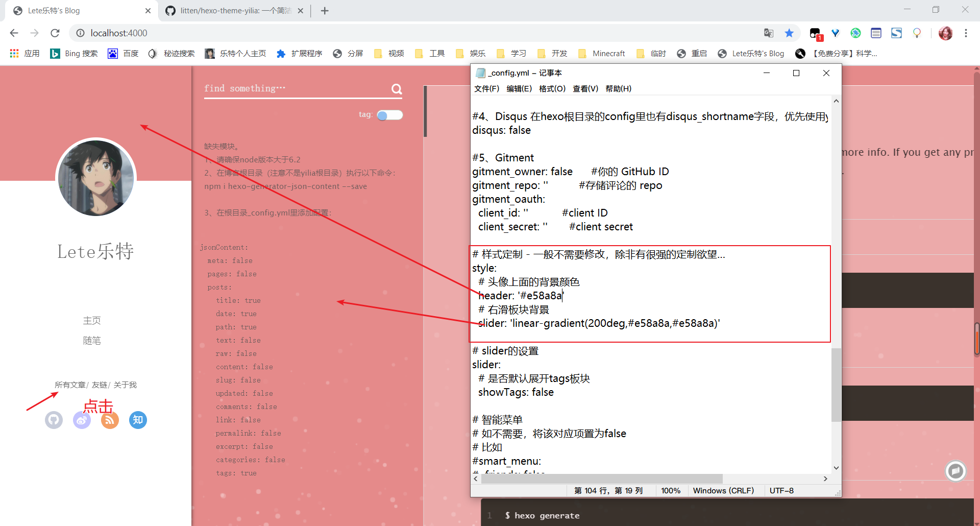This screenshot has width=980, height=526.
Task: Open the 关于我 link in sidebar
Action: coord(126,385)
